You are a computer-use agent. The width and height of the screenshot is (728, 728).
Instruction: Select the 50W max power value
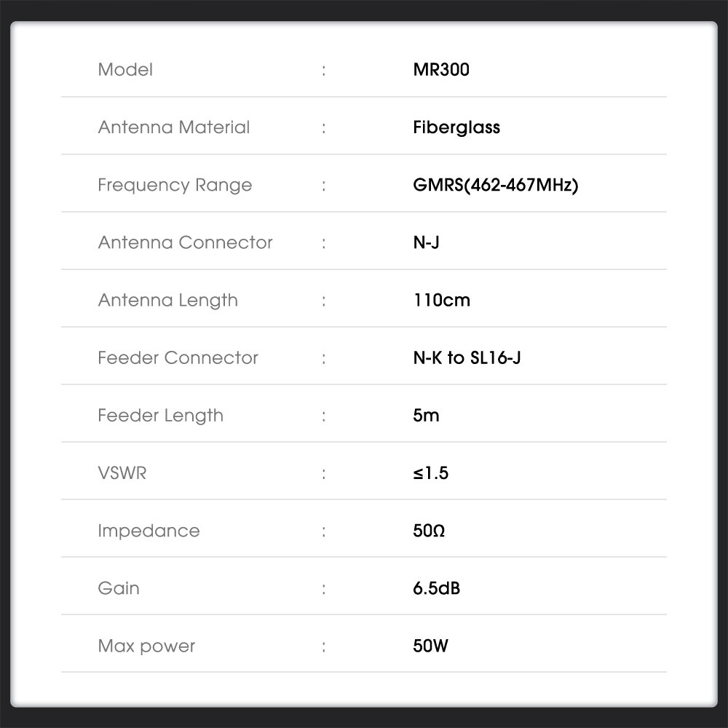tap(430, 645)
